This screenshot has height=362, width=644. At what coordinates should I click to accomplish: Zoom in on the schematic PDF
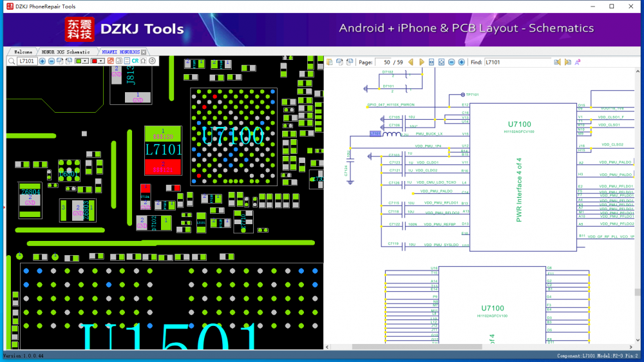pos(462,62)
